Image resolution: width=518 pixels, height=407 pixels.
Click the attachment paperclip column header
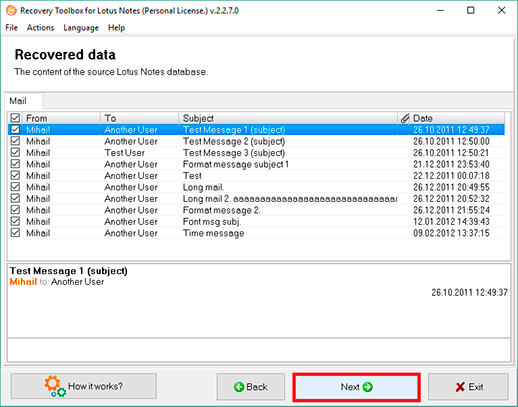404,118
